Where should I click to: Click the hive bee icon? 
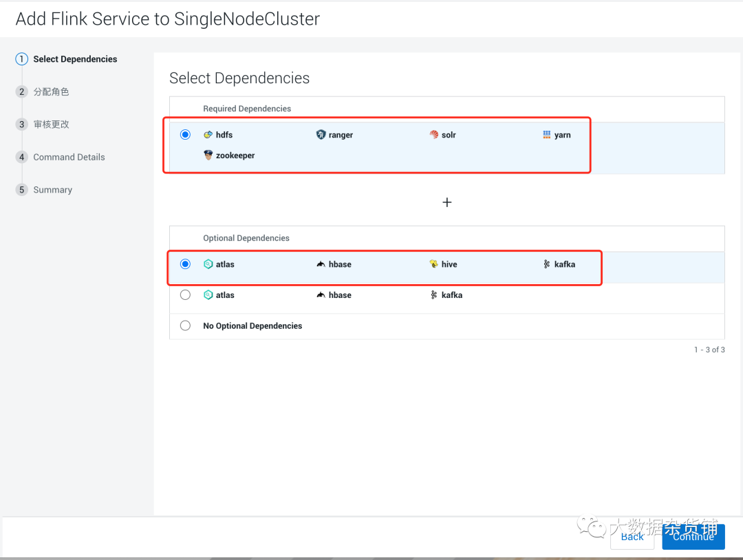[x=434, y=264]
